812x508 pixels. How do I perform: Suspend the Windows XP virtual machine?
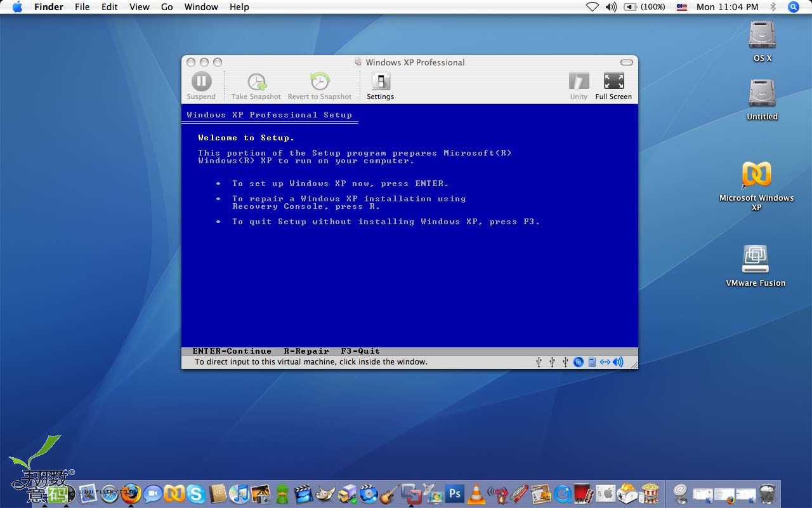(x=201, y=82)
